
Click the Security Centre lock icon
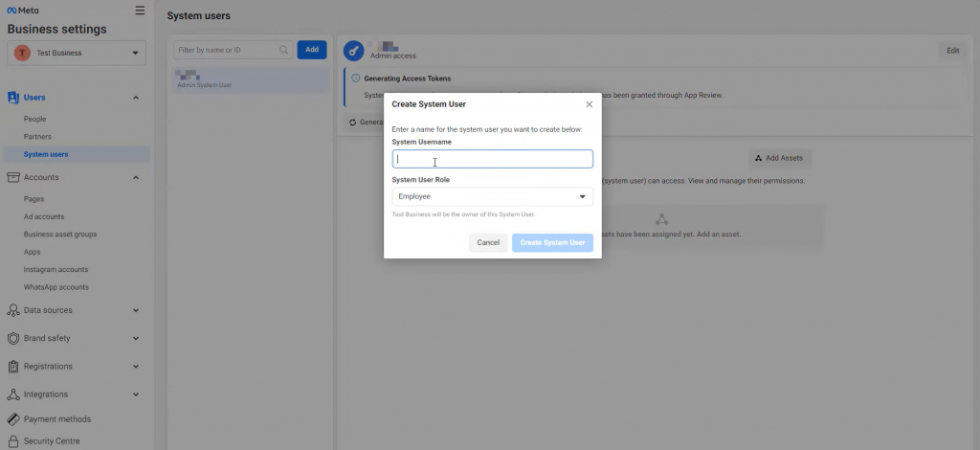pyautogui.click(x=13, y=441)
